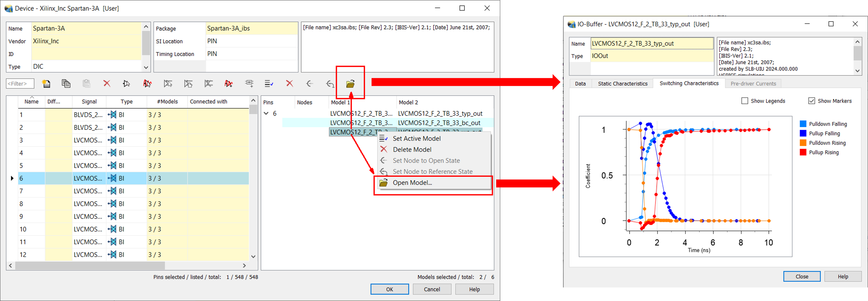
Task: Click the grey crossed-out buffer icon
Action: pyautogui.click(x=208, y=84)
